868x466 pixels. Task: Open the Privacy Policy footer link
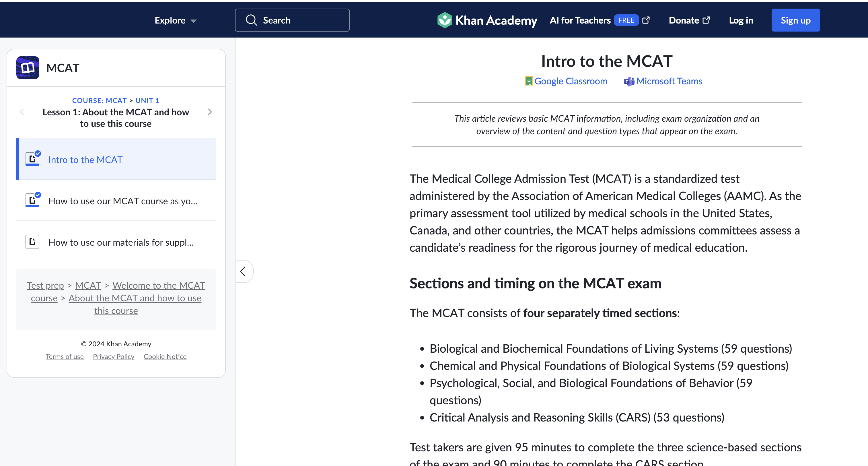114,356
